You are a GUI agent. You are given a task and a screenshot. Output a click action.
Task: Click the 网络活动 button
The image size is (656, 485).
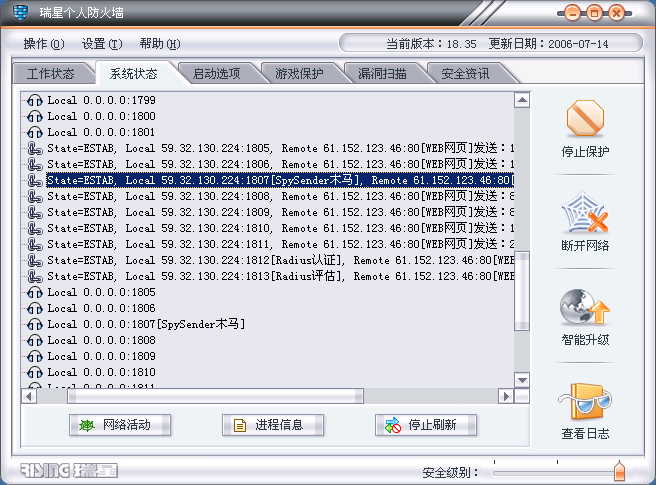pos(120,425)
